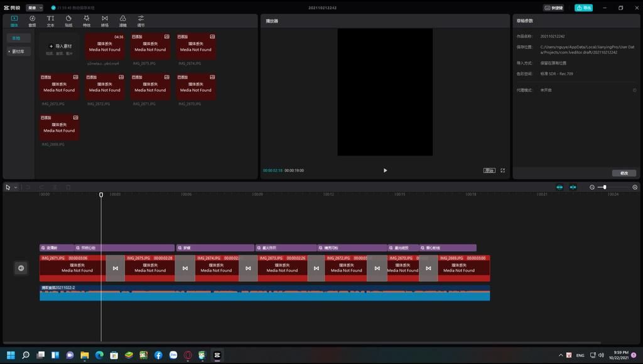Select the IMG_2674.JPG media thumbnail
This screenshot has height=364, width=643.
196,46
